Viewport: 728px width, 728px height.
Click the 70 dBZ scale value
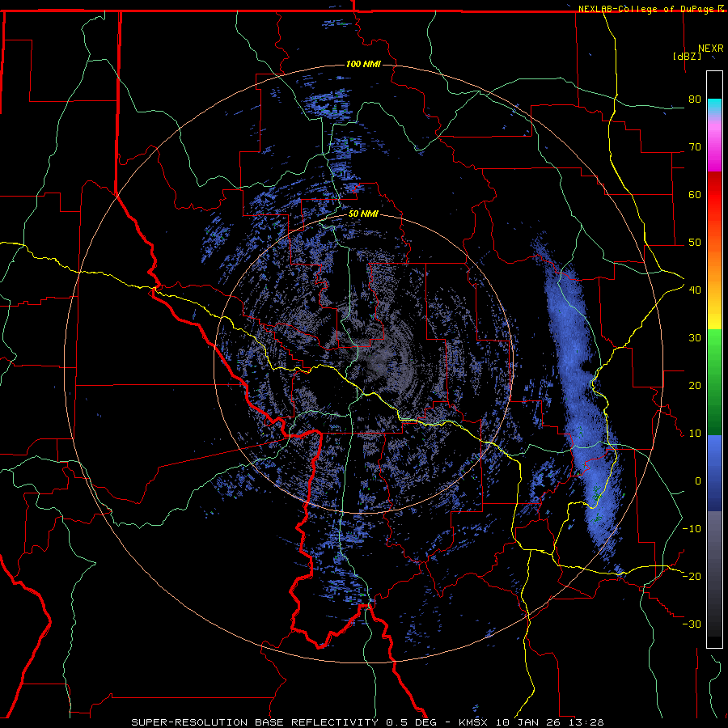[695, 146]
